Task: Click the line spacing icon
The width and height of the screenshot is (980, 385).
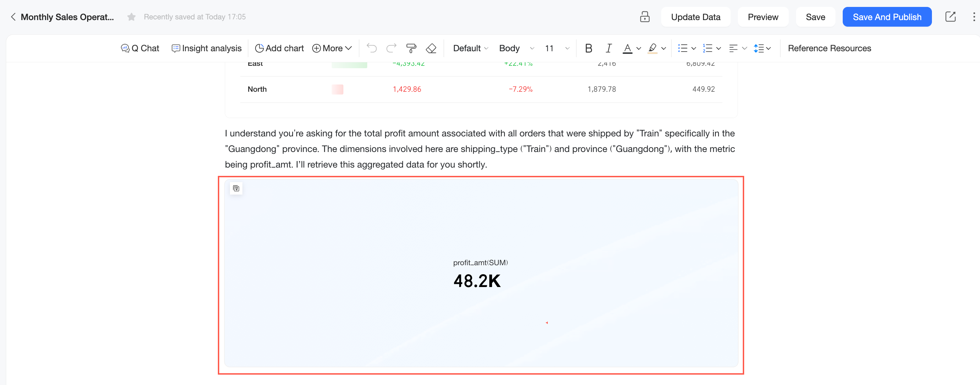Action: click(x=759, y=48)
